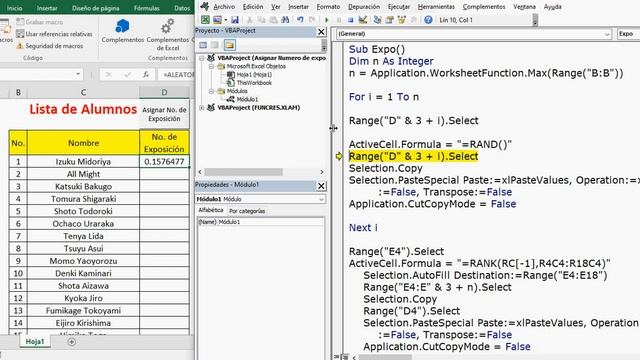Click the View Object icon in Project panel
The height and width of the screenshot is (360, 640).
215,45
